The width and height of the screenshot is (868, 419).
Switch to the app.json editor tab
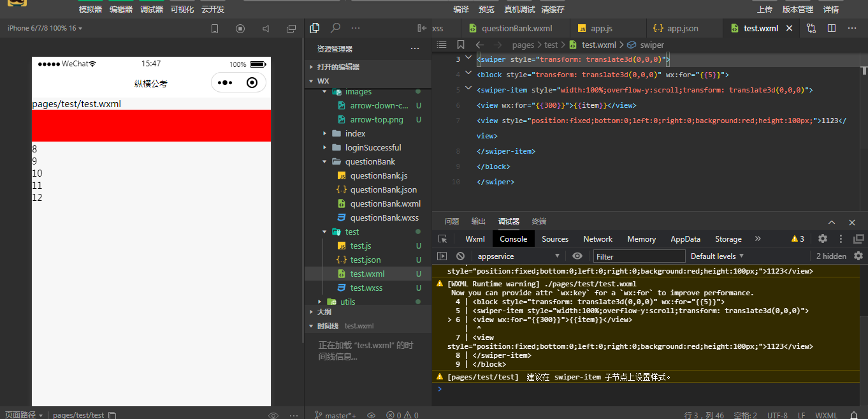[x=683, y=28]
